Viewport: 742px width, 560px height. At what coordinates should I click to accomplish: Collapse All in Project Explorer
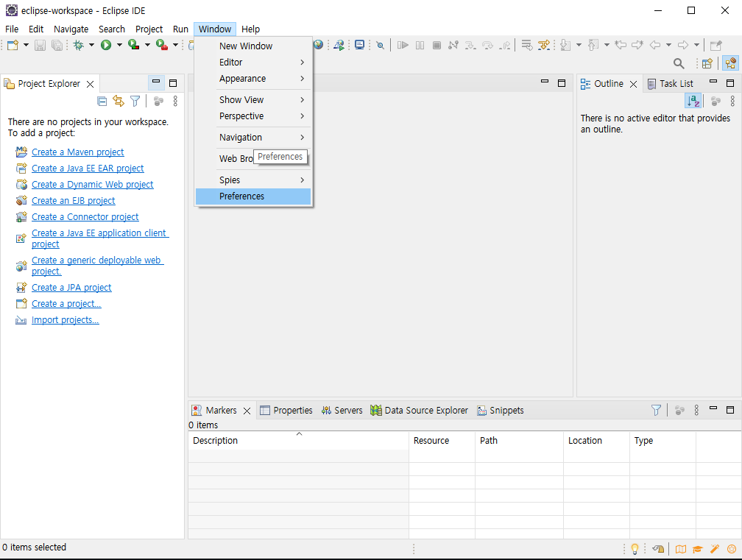pyautogui.click(x=102, y=101)
